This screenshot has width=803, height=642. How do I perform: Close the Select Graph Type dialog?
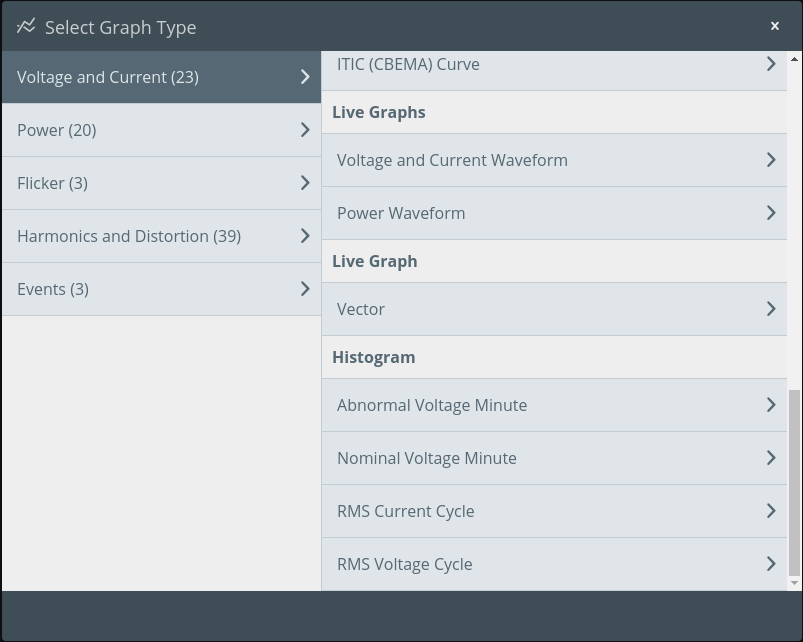coord(774,26)
